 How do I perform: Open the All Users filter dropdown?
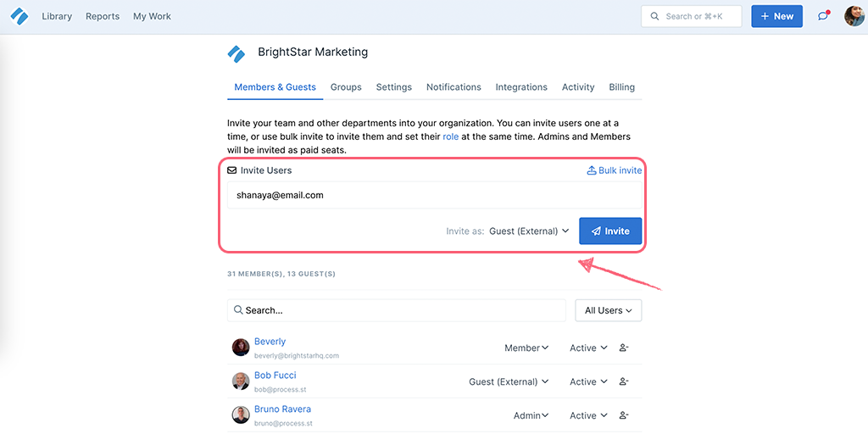[x=609, y=310]
